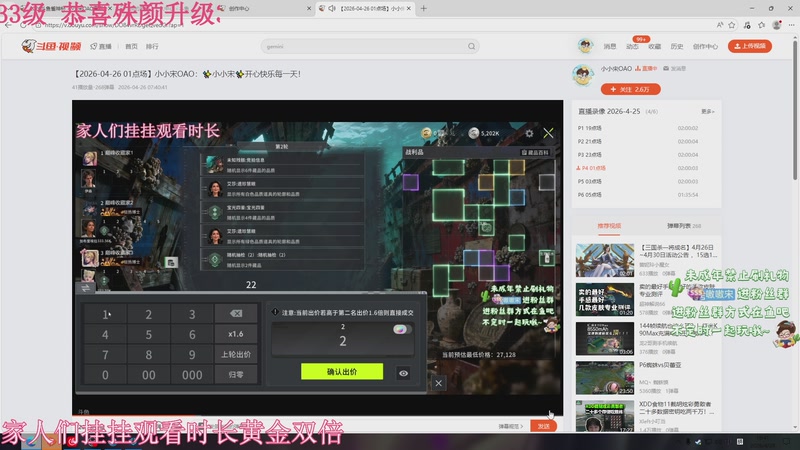Click the swap arrows icon above keypad
The height and width of the screenshot is (450, 800).
85,288
